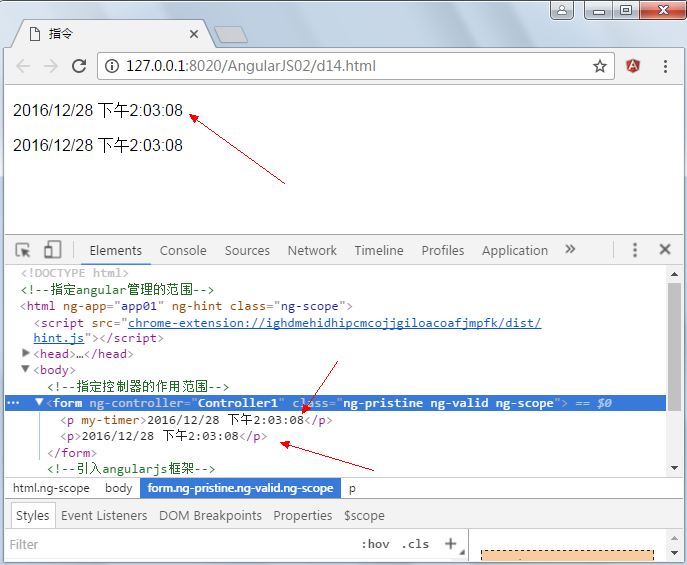Viewport: 687px width, 565px height.
Task: Go forward with the forward arrow
Action: [51, 66]
